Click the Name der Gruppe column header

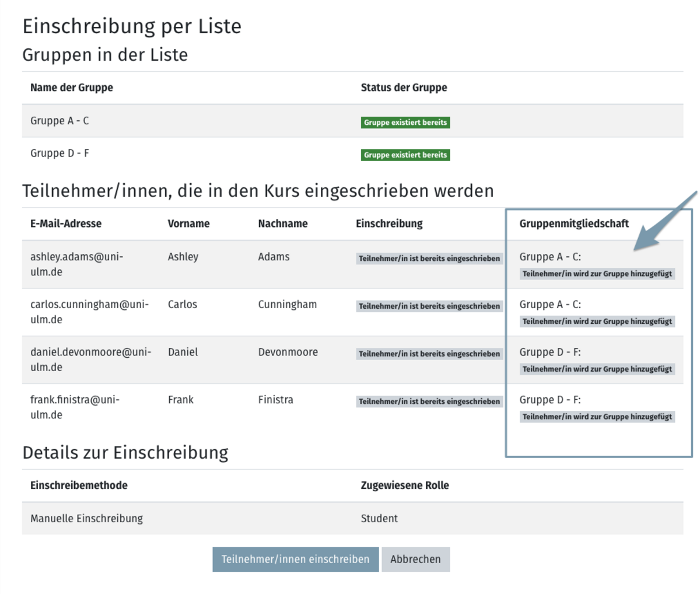click(x=72, y=88)
